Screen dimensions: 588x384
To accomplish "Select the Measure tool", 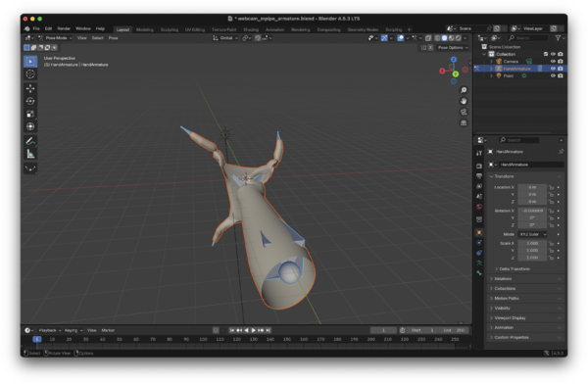I will pyautogui.click(x=30, y=154).
